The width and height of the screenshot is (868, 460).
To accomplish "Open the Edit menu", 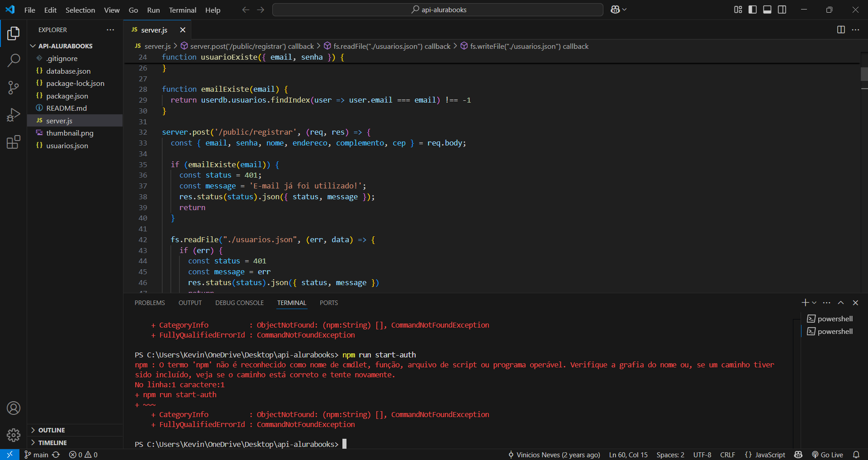I will tap(50, 10).
